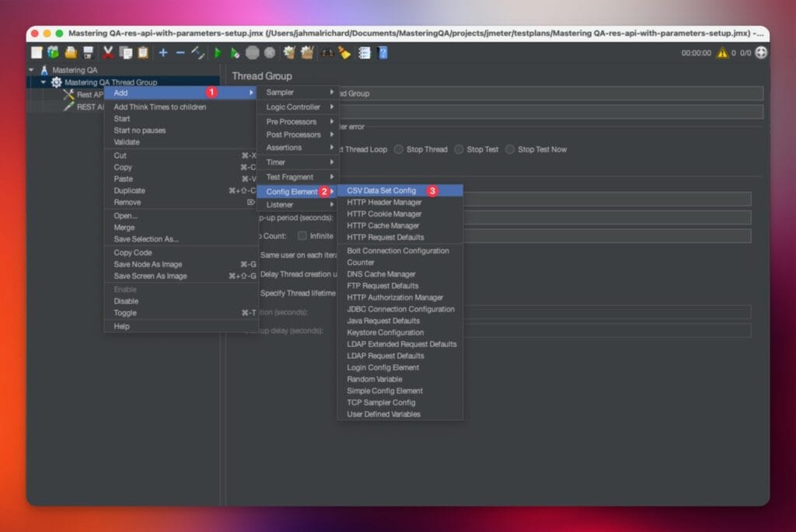Choose Random Variable config element
This screenshot has width=796, height=532.
400,379
